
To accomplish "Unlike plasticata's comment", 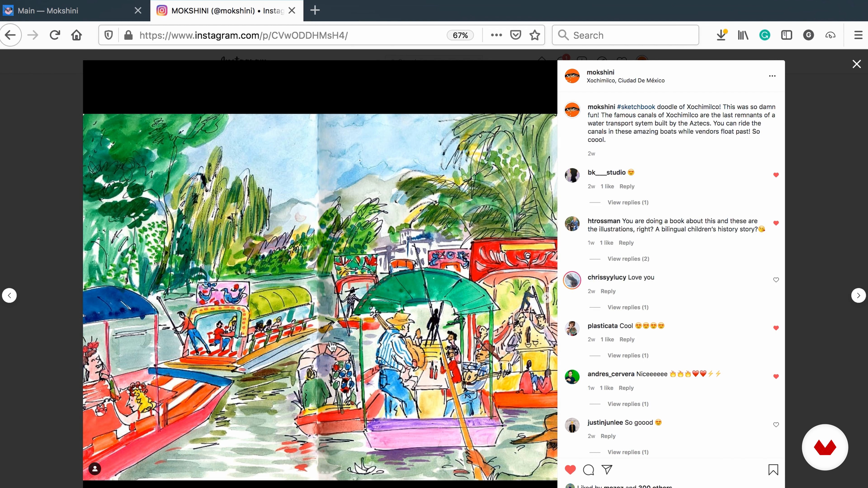I will pos(776,328).
